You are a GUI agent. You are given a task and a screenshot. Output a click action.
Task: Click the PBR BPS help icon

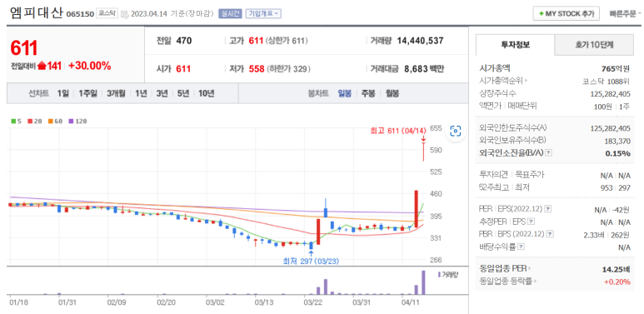tap(550, 234)
